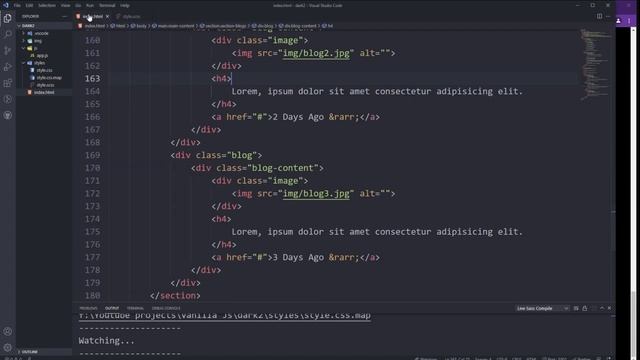Open the Terminal menu

107,5
